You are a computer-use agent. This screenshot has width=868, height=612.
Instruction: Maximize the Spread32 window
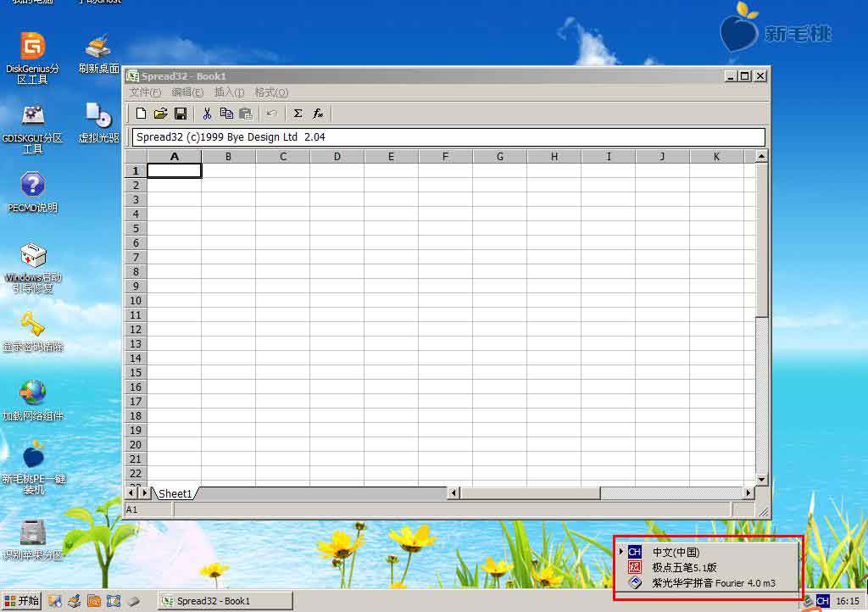tap(744, 76)
